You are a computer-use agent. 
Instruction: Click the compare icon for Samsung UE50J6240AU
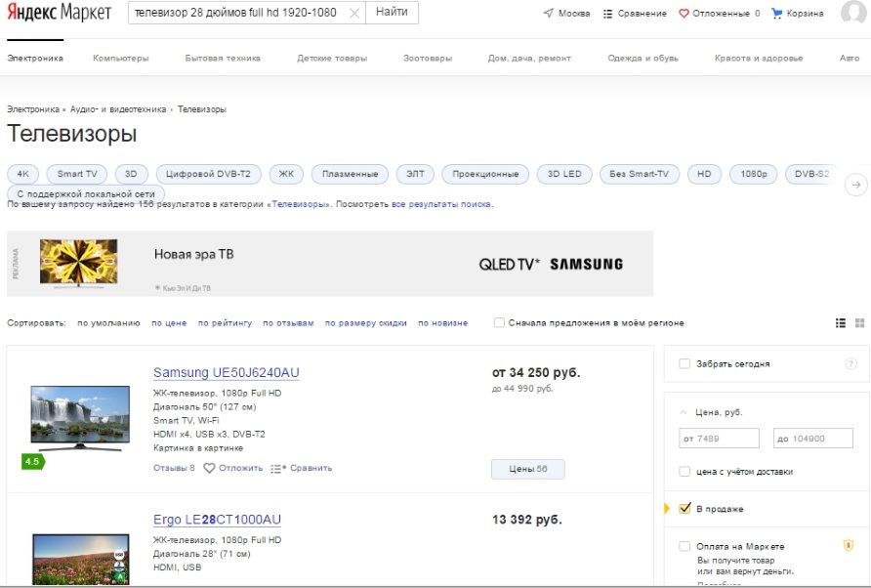click(x=278, y=469)
